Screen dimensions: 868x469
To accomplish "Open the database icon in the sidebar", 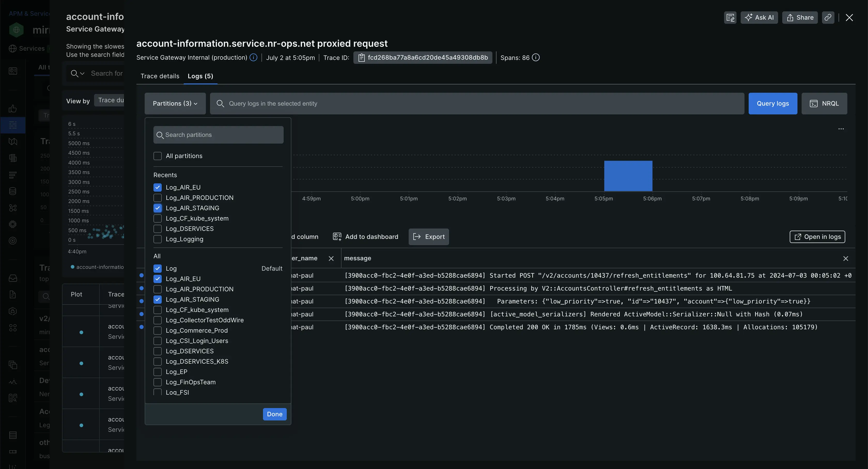I will 12,191.
